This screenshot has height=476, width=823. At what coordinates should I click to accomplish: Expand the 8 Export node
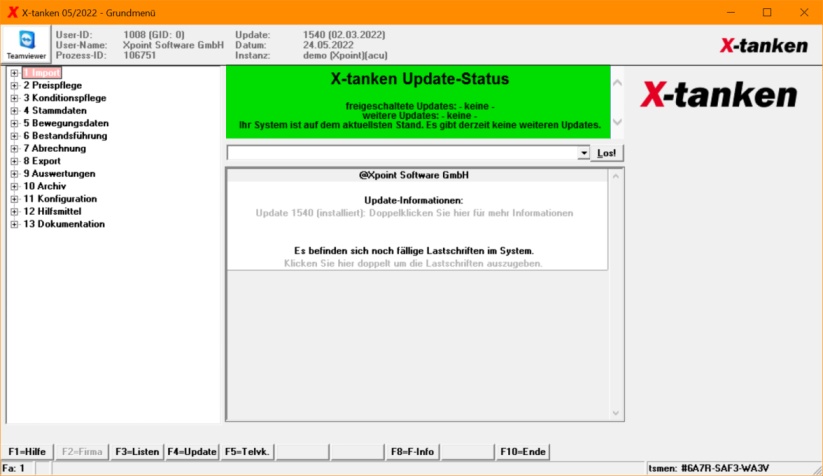point(14,161)
